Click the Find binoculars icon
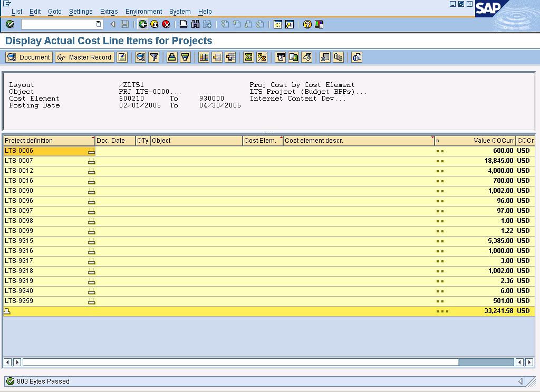The width and height of the screenshot is (540, 392). click(x=195, y=24)
